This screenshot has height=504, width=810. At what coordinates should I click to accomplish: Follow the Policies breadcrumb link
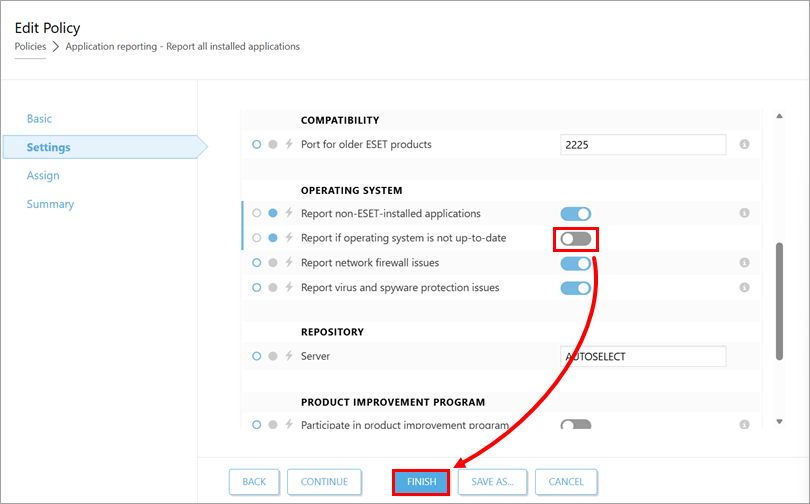click(x=30, y=46)
